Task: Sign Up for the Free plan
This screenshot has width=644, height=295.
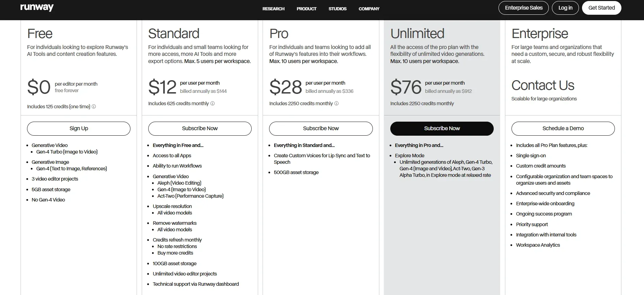Action: pyautogui.click(x=78, y=128)
